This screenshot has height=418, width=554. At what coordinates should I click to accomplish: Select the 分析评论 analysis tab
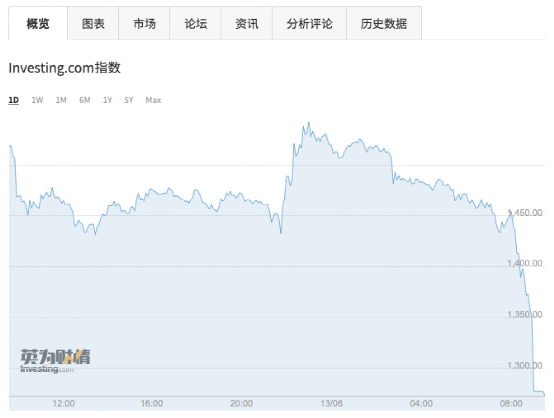point(310,24)
